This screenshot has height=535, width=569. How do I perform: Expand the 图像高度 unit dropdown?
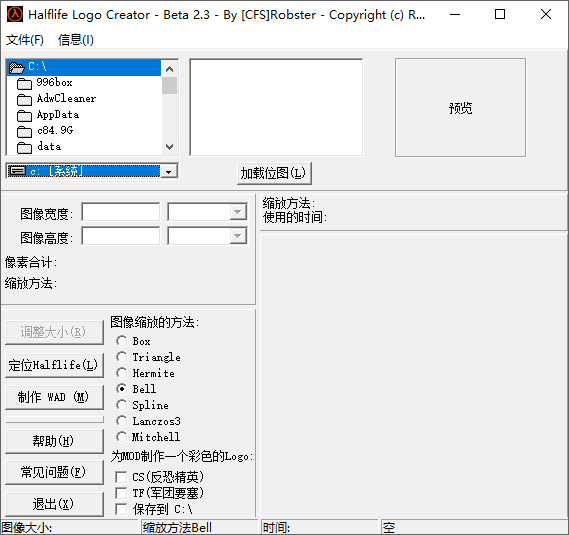pos(238,236)
